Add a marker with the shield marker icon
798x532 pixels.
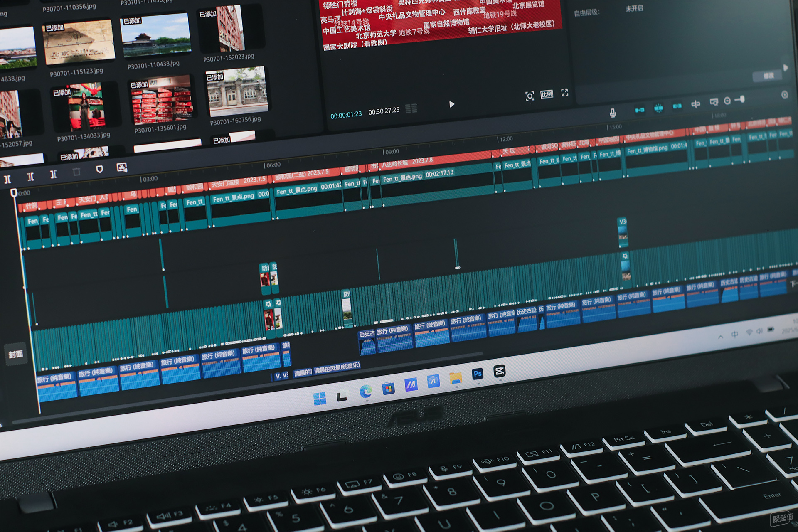point(99,170)
